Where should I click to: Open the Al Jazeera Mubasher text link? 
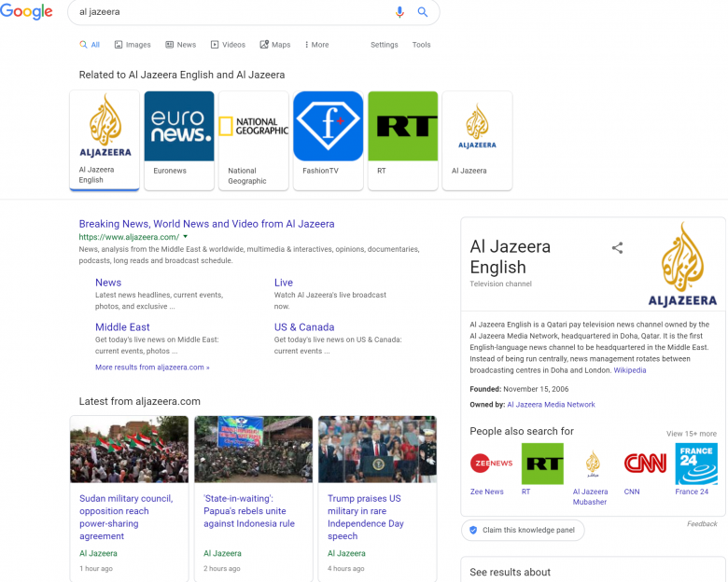coord(590,496)
